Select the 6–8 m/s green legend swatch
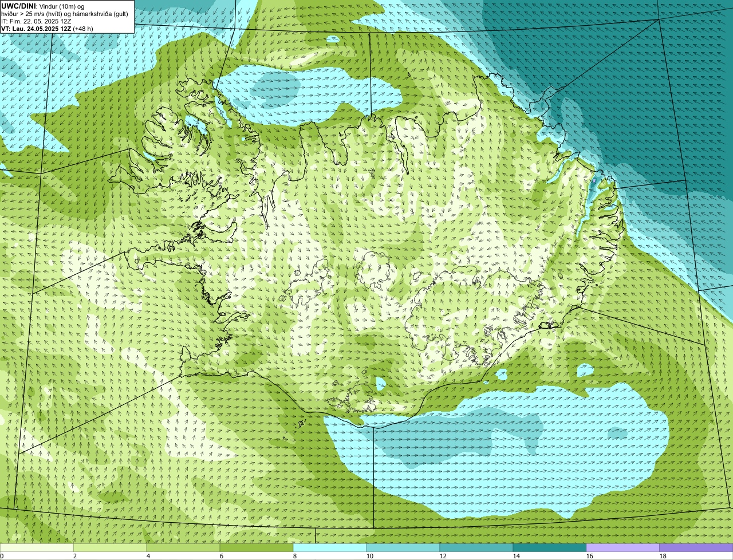Screen dimensions: 733x560 (257, 547)
